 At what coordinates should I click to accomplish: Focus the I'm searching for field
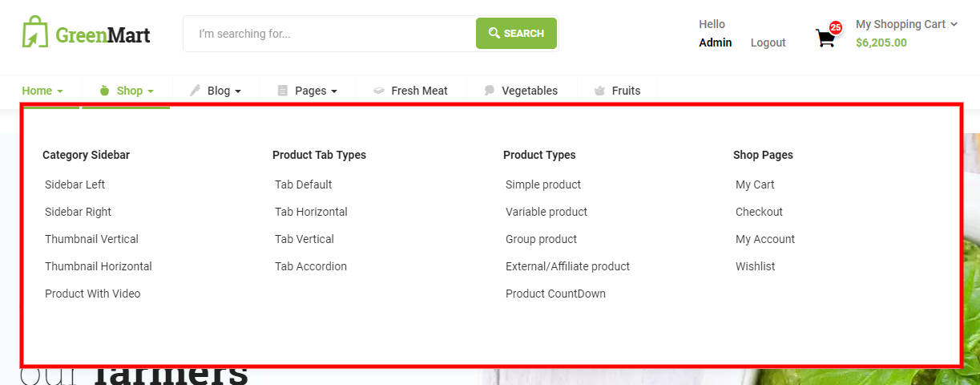click(329, 34)
